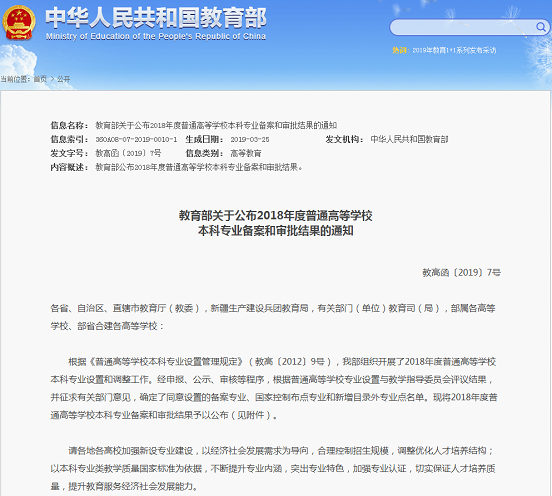Click the 发文机构 label
Image resolution: width=552 pixels, height=496 pixels.
coord(344,139)
